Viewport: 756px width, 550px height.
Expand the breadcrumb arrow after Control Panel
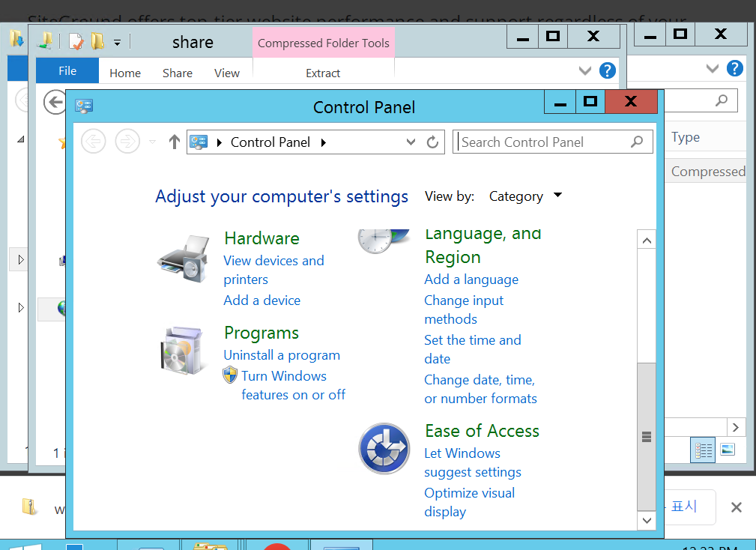point(324,142)
